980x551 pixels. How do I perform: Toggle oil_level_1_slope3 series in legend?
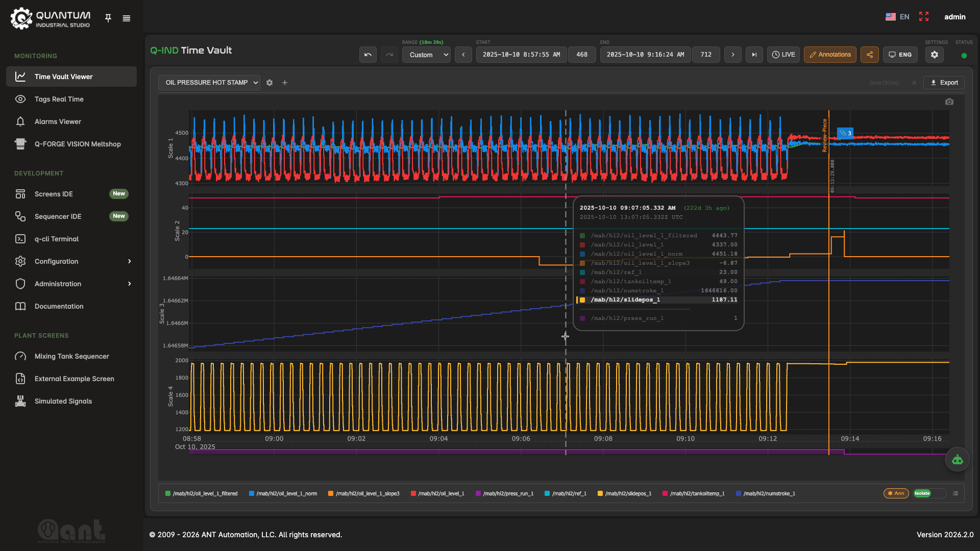pyautogui.click(x=364, y=493)
